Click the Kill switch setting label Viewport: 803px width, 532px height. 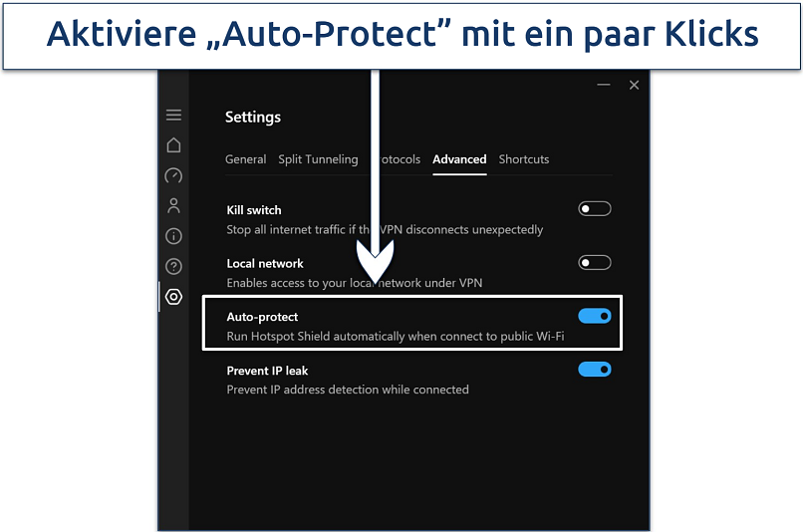tap(254, 210)
